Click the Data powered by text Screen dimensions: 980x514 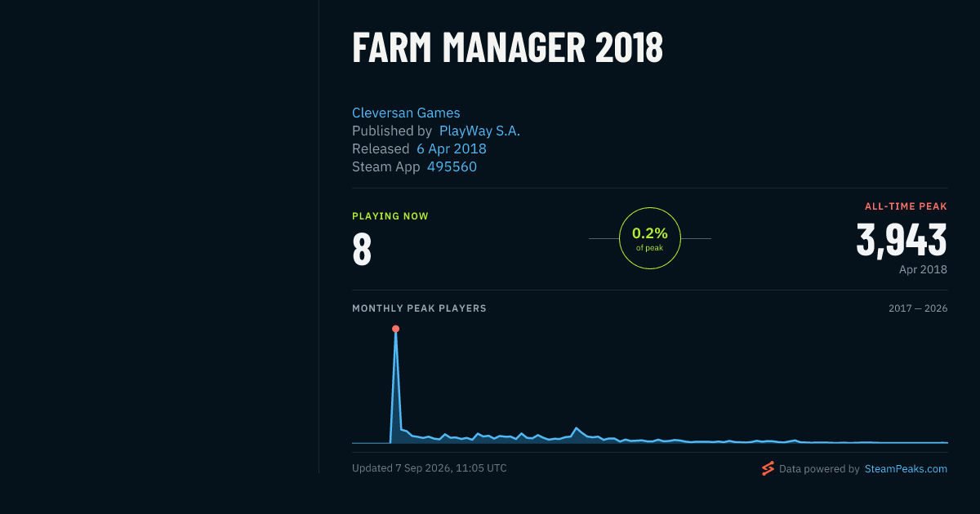click(819, 469)
